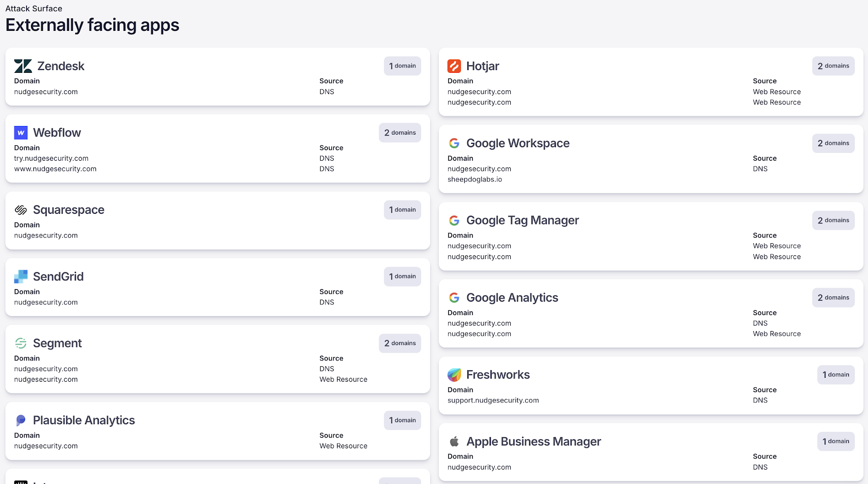Click the DNS source in Google Workspace card
The width and height of the screenshot is (868, 484).
[x=760, y=169]
